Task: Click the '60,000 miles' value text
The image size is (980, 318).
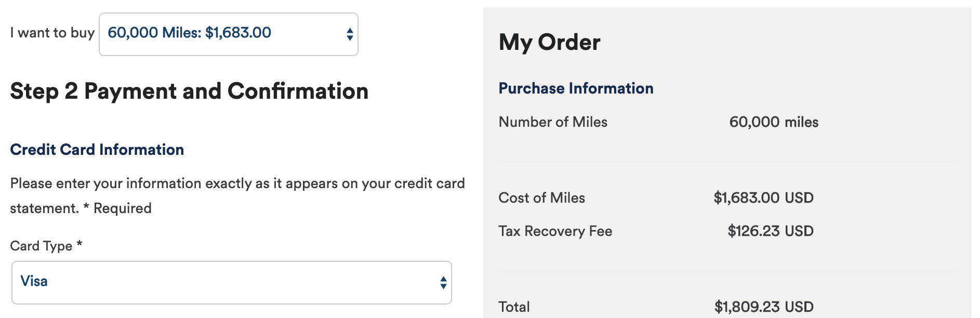Action: (x=774, y=122)
